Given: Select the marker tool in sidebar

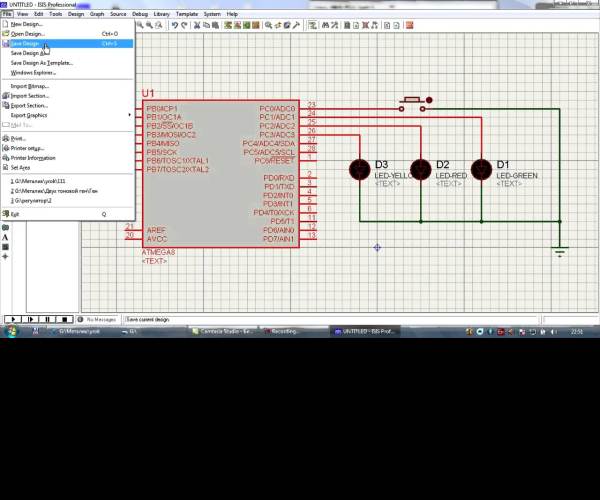Looking at the screenshot, I should (5, 256).
